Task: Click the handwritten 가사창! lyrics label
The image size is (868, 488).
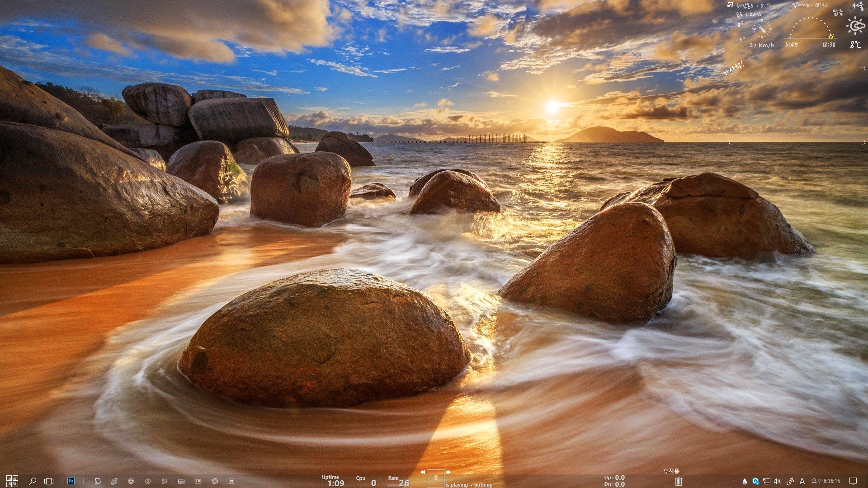Action: tap(734, 68)
